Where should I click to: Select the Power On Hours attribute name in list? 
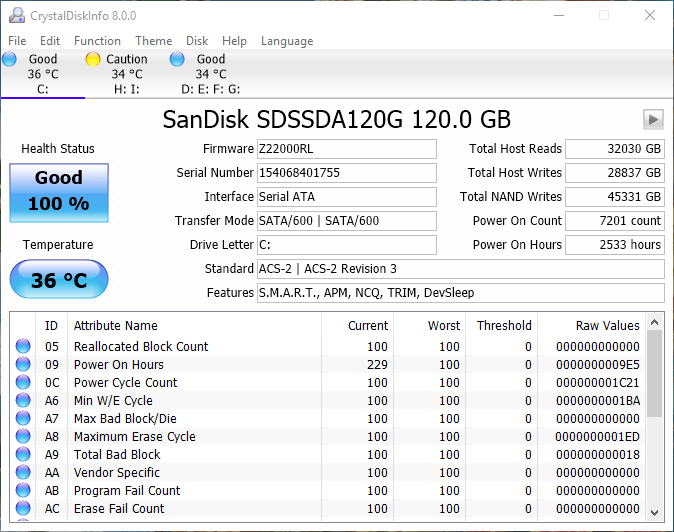pyautogui.click(x=119, y=364)
